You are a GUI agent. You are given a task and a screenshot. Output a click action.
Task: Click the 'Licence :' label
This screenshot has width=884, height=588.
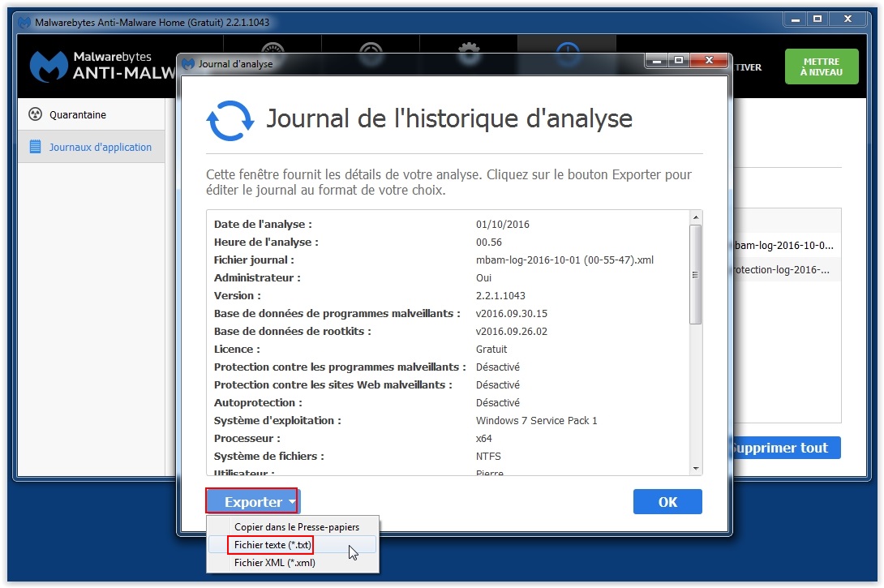(x=237, y=349)
